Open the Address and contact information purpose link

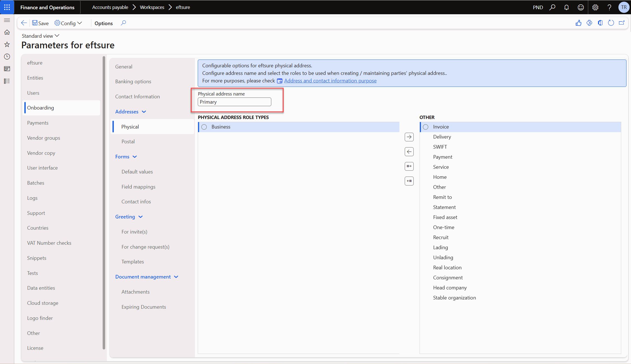pos(330,81)
